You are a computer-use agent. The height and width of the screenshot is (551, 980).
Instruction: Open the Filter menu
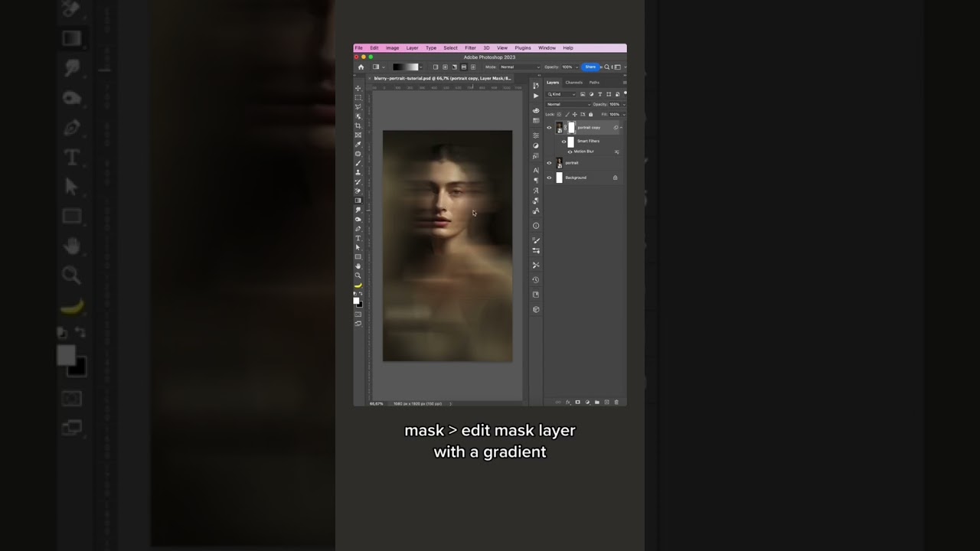[x=470, y=48]
